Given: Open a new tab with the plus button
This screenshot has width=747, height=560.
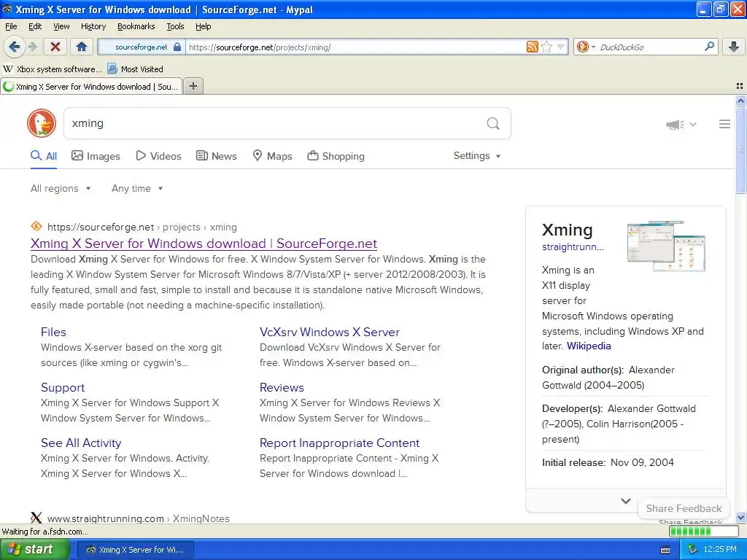Looking at the screenshot, I should pos(193,86).
